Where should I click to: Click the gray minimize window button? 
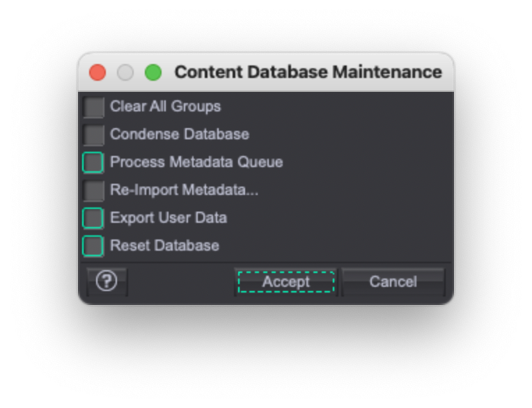pyautogui.click(x=125, y=72)
